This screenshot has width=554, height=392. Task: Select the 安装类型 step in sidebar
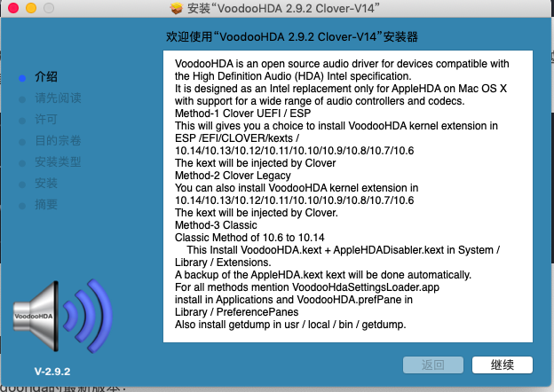tap(58, 162)
